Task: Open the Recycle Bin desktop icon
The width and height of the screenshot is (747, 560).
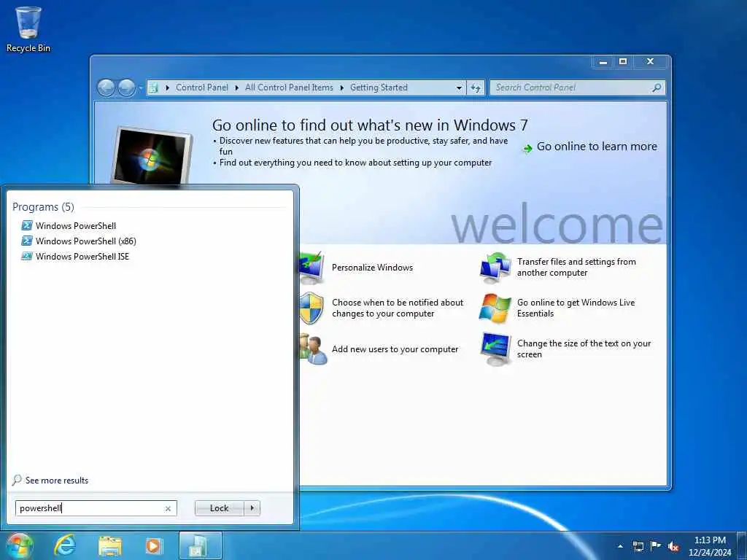Action: tap(28, 29)
